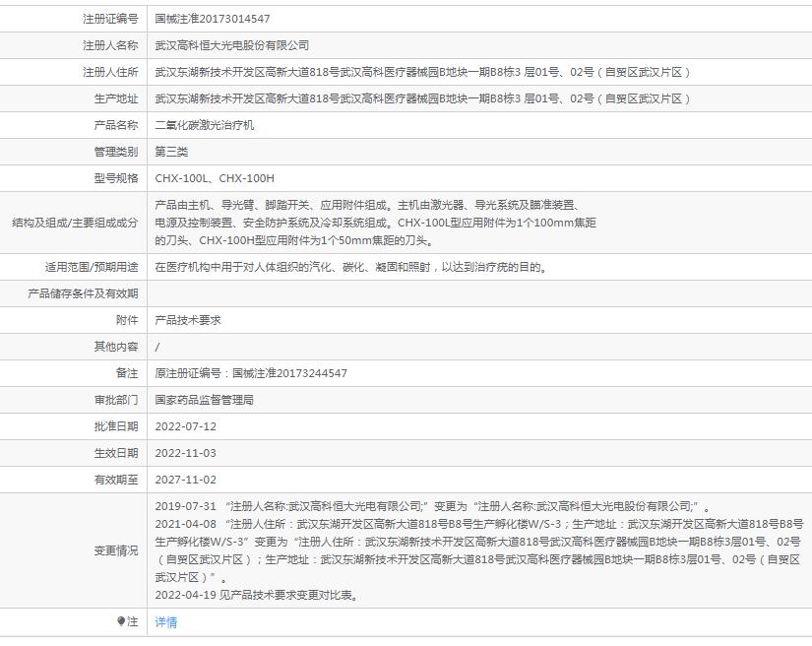Select composition line starting 电源及控制装置

coord(375,223)
